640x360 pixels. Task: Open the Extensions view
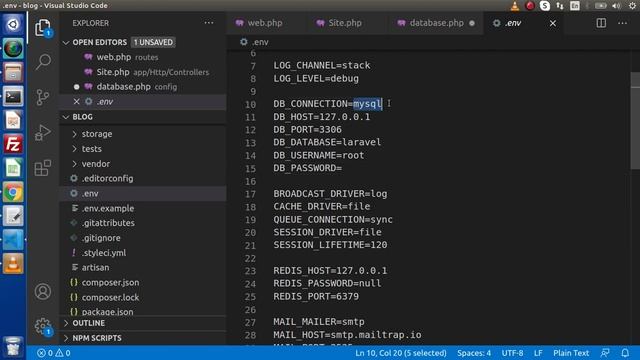tap(42, 167)
